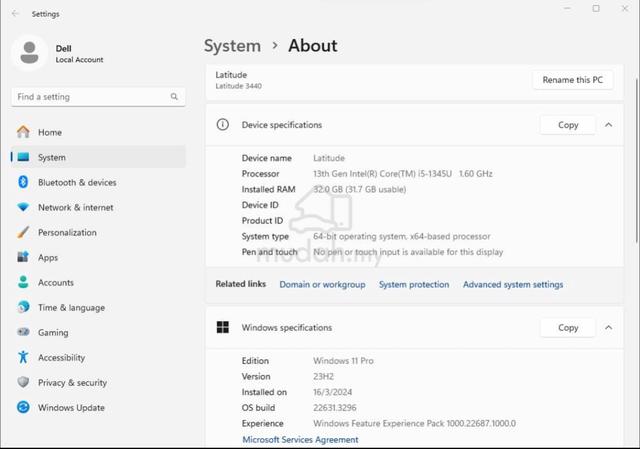Open Advanced system settings link
640x449 pixels.
[513, 285]
